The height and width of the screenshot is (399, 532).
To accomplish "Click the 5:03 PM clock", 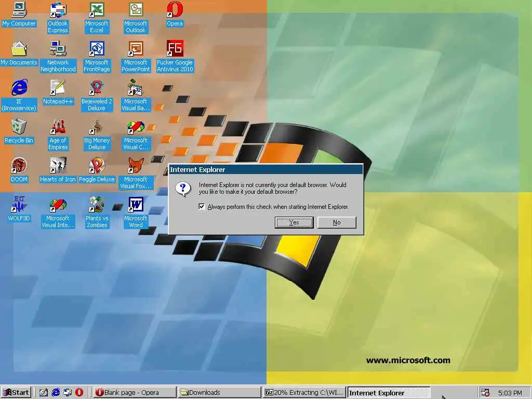I will click(510, 393).
